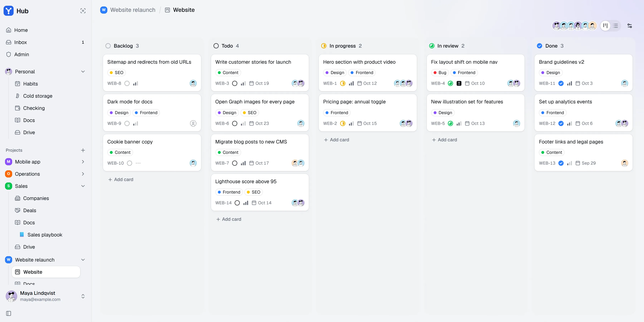
Task: Click the in-progress status icon on WEB-2
Action: pyautogui.click(x=343, y=123)
